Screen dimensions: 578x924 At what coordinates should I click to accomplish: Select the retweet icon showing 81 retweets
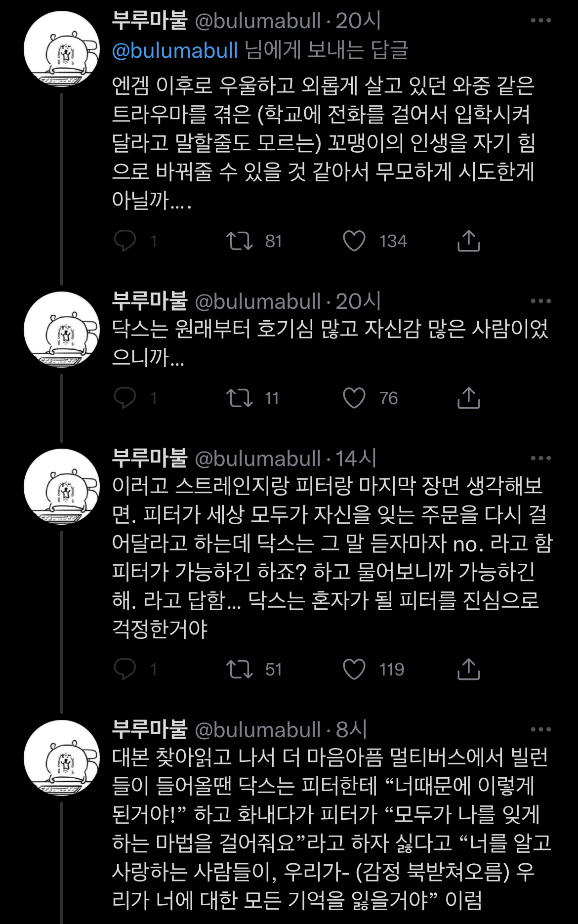(241, 241)
